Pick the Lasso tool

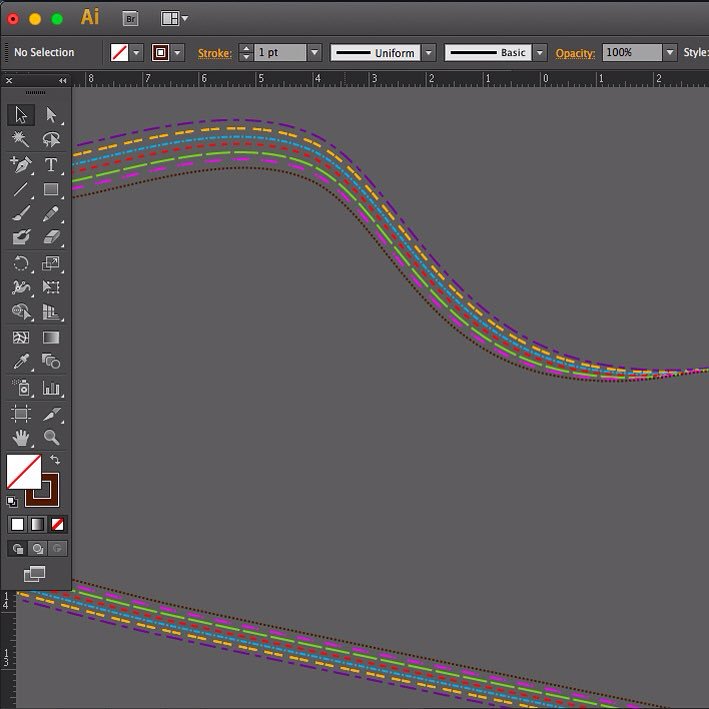tap(51, 139)
